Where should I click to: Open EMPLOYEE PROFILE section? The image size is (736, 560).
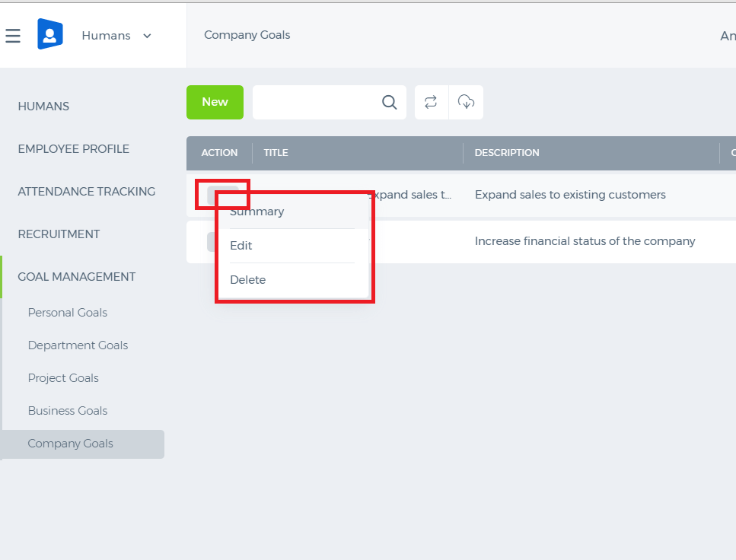click(x=74, y=149)
